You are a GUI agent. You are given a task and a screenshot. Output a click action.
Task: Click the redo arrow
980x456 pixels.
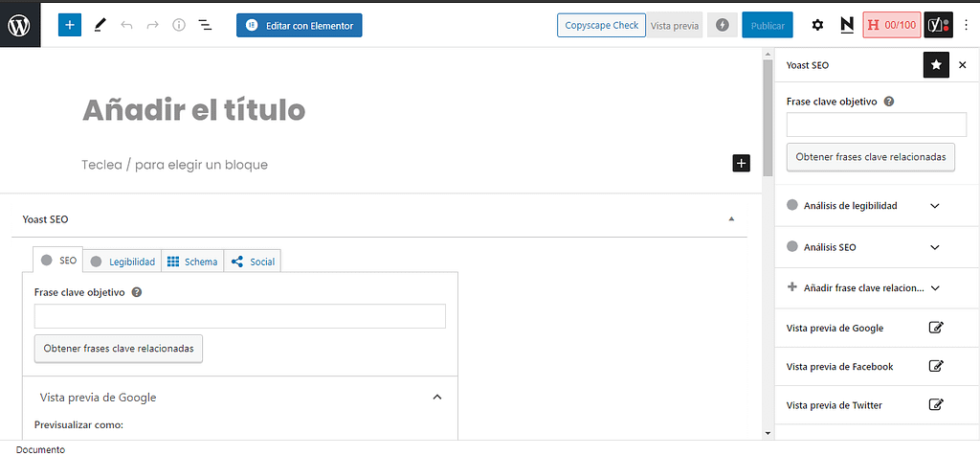tap(152, 25)
